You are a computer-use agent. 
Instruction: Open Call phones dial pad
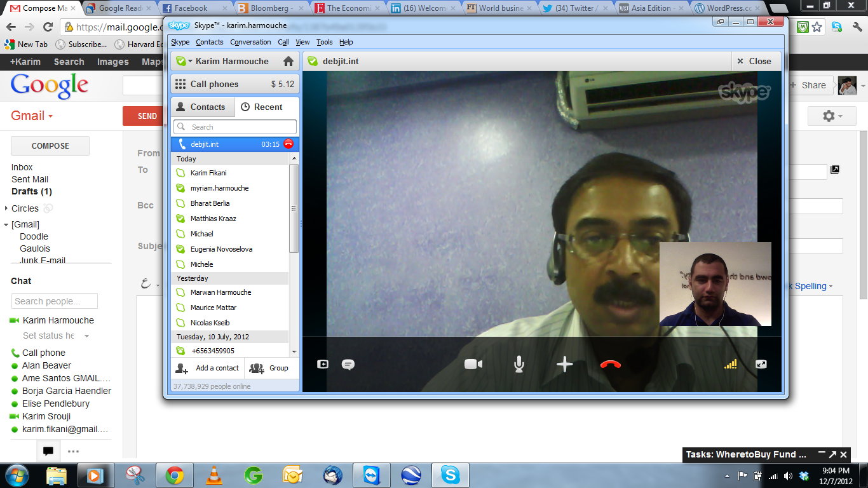[235, 84]
